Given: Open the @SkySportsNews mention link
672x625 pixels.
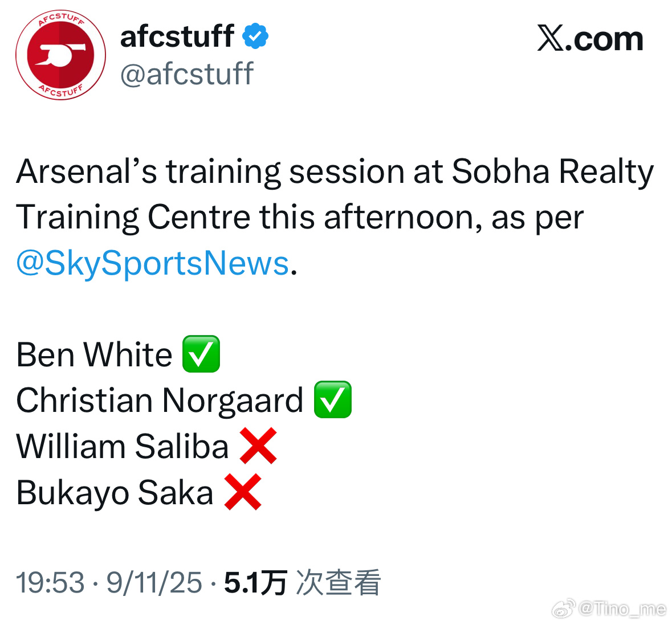Looking at the screenshot, I should click(x=153, y=263).
